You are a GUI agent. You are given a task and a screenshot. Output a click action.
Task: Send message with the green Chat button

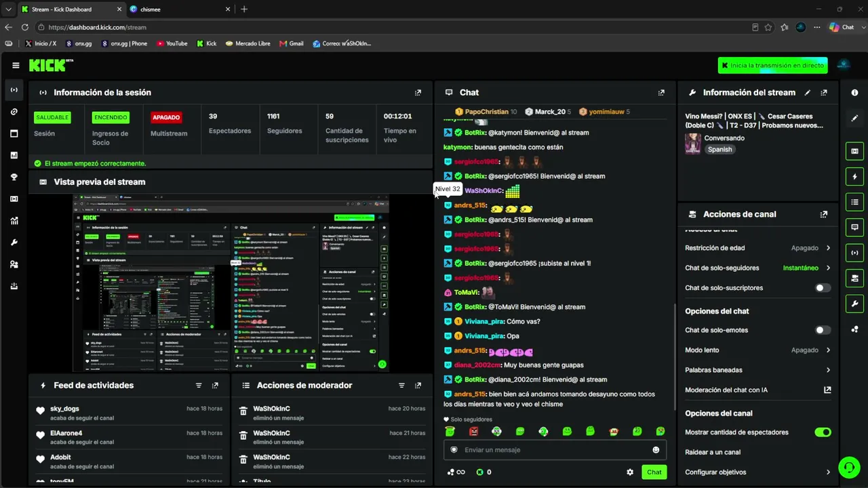(x=654, y=472)
